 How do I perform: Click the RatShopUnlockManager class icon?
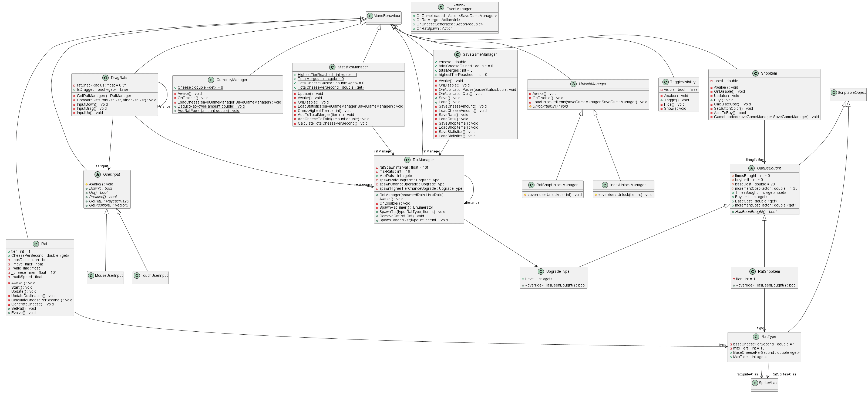coord(531,185)
